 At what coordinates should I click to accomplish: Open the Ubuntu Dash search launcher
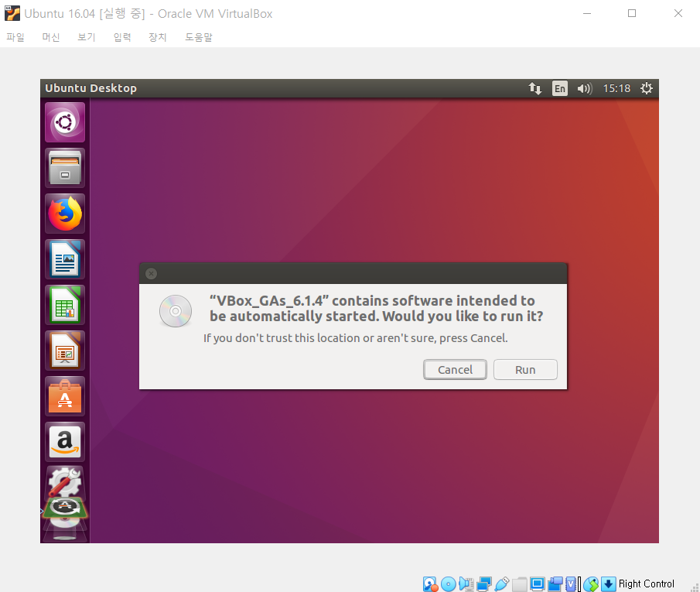(65, 122)
